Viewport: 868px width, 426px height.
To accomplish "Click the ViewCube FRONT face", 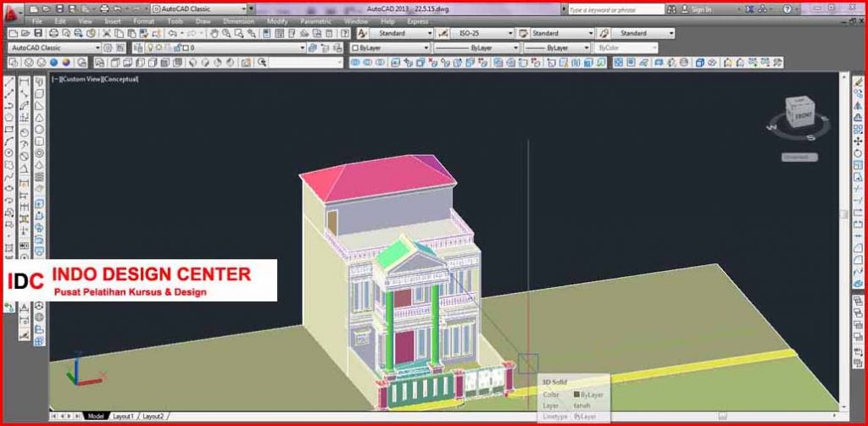I will pos(803,117).
